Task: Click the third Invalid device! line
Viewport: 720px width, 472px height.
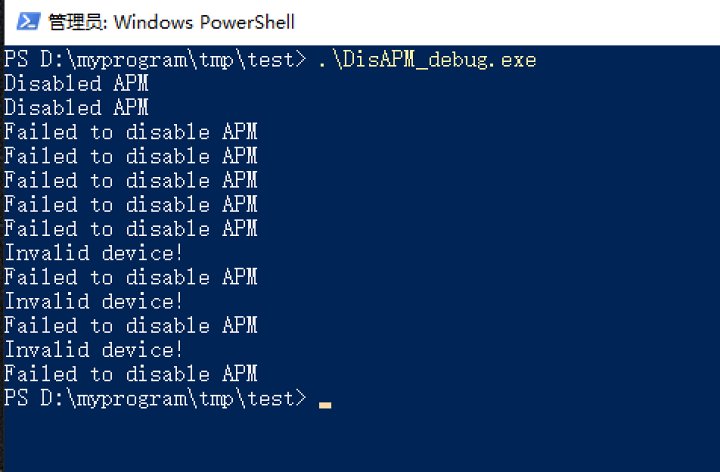Action: pos(94,350)
